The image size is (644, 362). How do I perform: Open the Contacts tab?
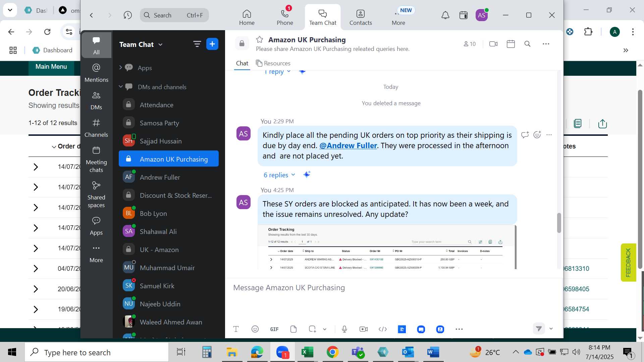(361, 17)
